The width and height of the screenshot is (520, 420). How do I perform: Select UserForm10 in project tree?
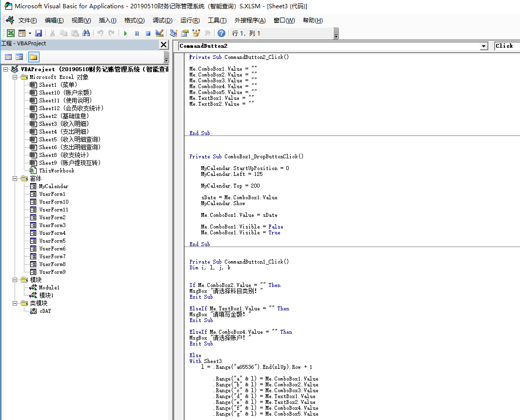click(x=54, y=202)
